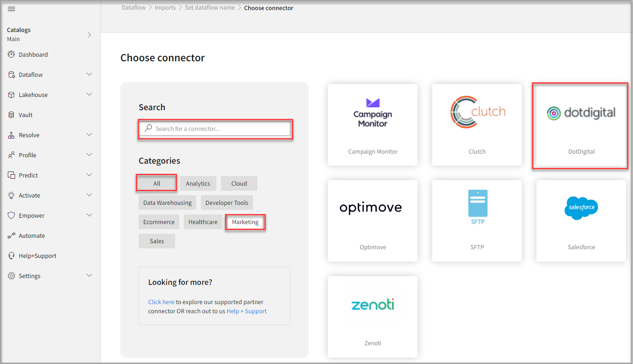Go back to 'Set dataflow name' breadcrumb

pos(210,8)
